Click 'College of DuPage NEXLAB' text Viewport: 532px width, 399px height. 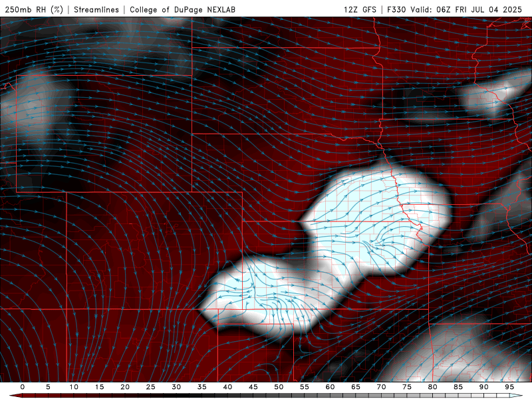click(x=182, y=9)
